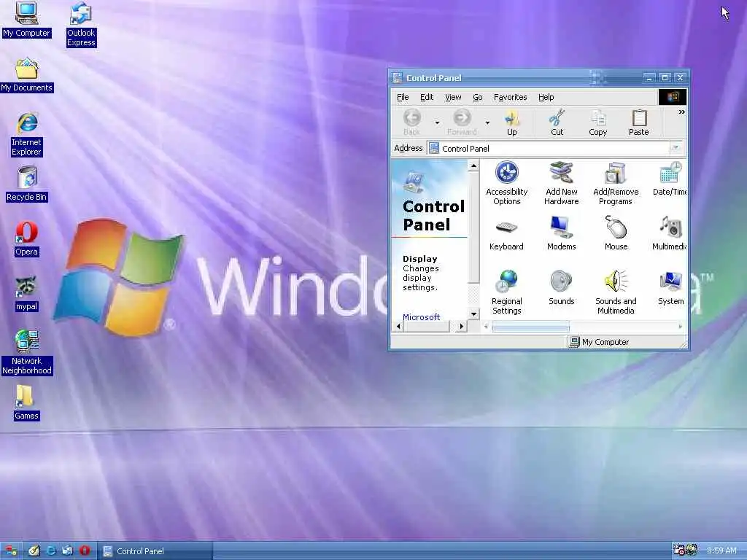The width and height of the screenshot is (747, 560).
Task: Click left pane scroll right arrow
Action: [x=461, y=327]
